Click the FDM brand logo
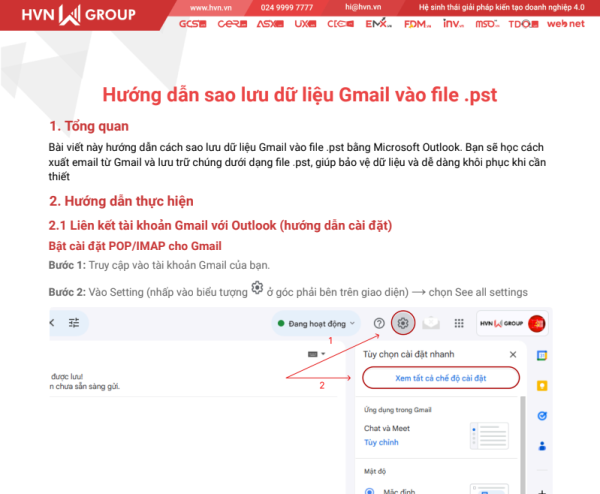Image resolution: width=600 pixels, height=494 pixels. (417, 24)
